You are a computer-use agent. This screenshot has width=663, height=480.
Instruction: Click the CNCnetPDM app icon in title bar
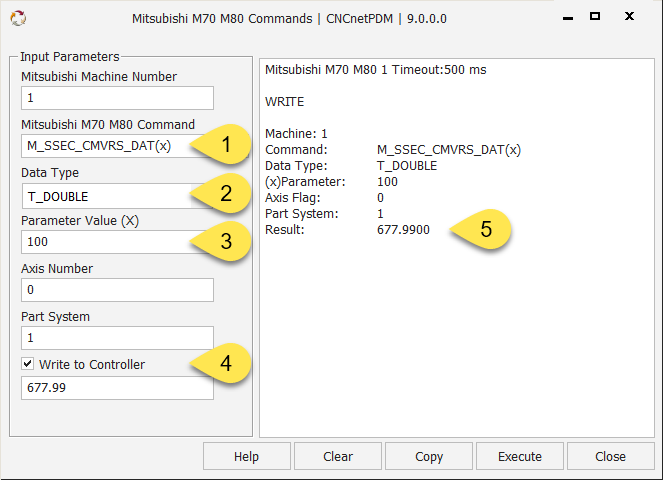[x=18, y=18]
